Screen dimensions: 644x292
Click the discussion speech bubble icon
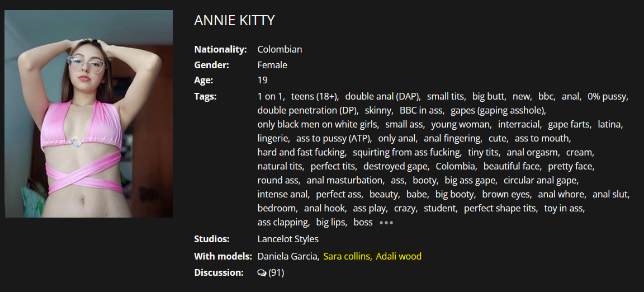coord(262,273)
